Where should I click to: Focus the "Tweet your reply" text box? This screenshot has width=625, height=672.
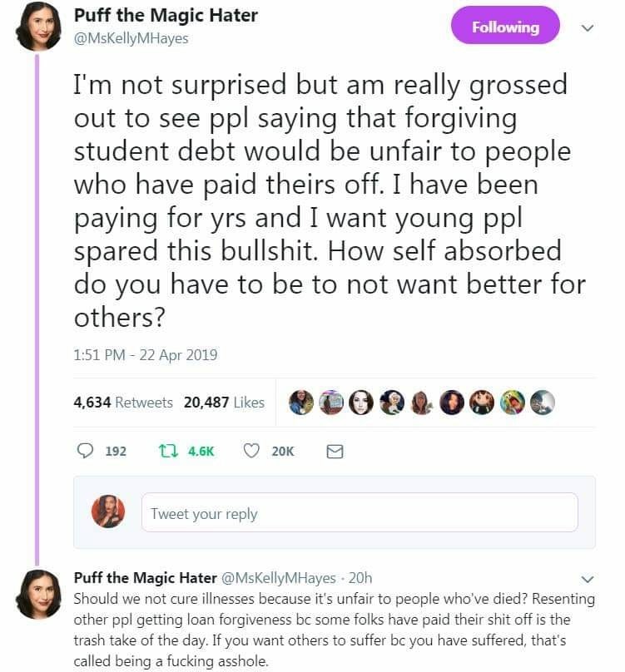[x=360, y=512]
